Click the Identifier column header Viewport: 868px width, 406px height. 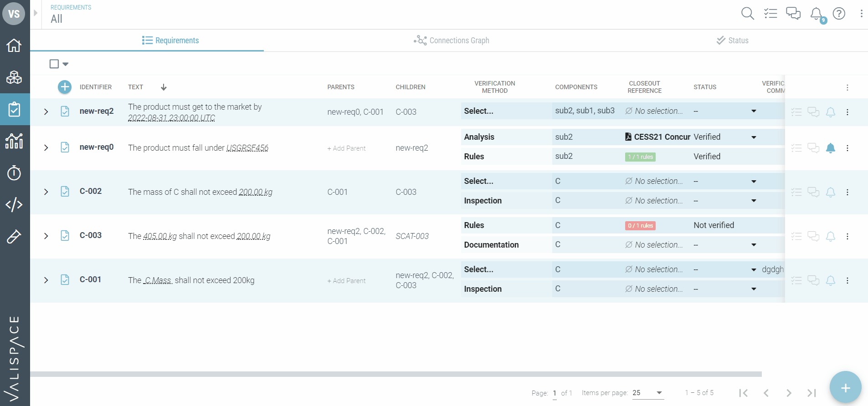96,87
